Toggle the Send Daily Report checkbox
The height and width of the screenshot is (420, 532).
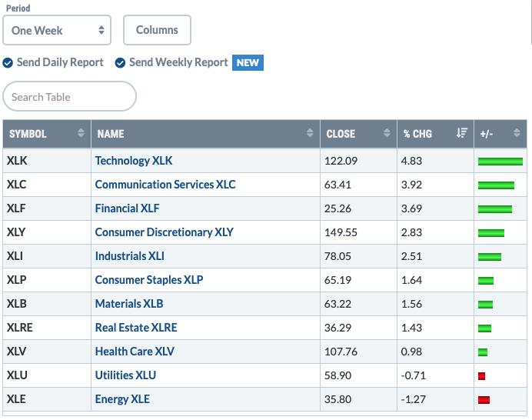pos(8,63)
